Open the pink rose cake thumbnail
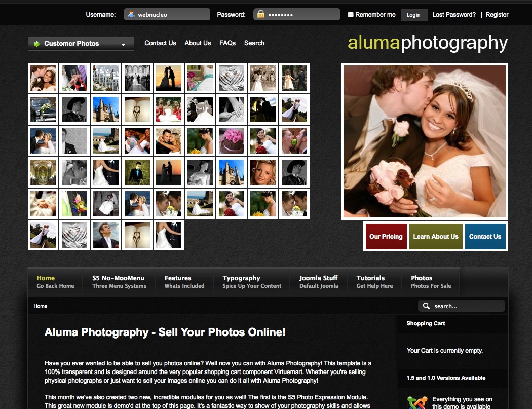 pos(232,141)
